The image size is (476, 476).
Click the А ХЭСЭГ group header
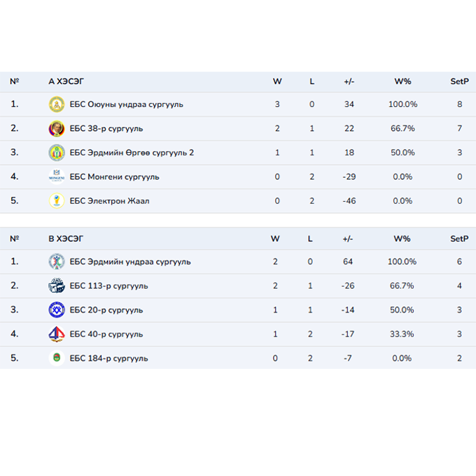[66, 81]
